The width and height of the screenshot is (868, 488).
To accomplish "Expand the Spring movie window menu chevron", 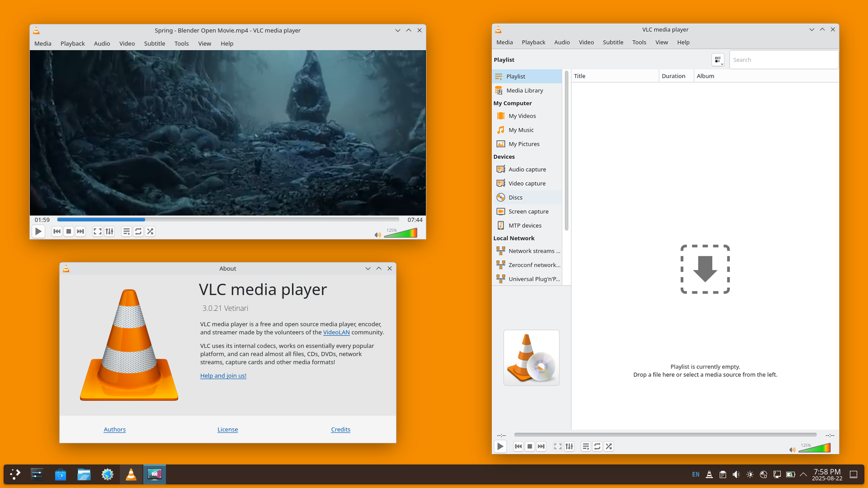I will point(397,30).
